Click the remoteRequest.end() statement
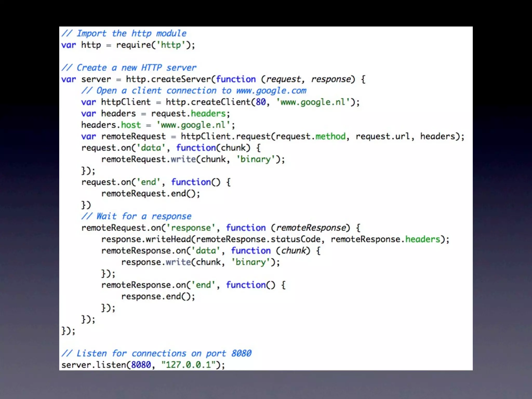532x399 pixels. pos(150,194)
